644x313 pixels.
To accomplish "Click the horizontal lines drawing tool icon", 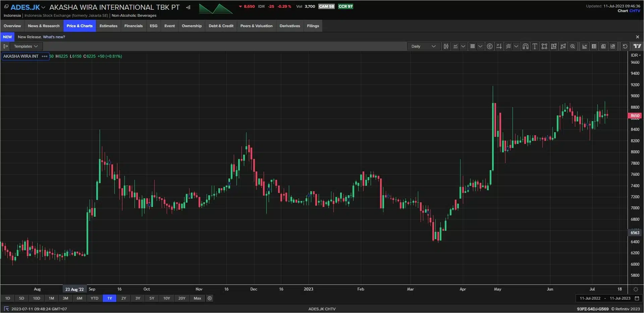I will [x=472, y=46].
